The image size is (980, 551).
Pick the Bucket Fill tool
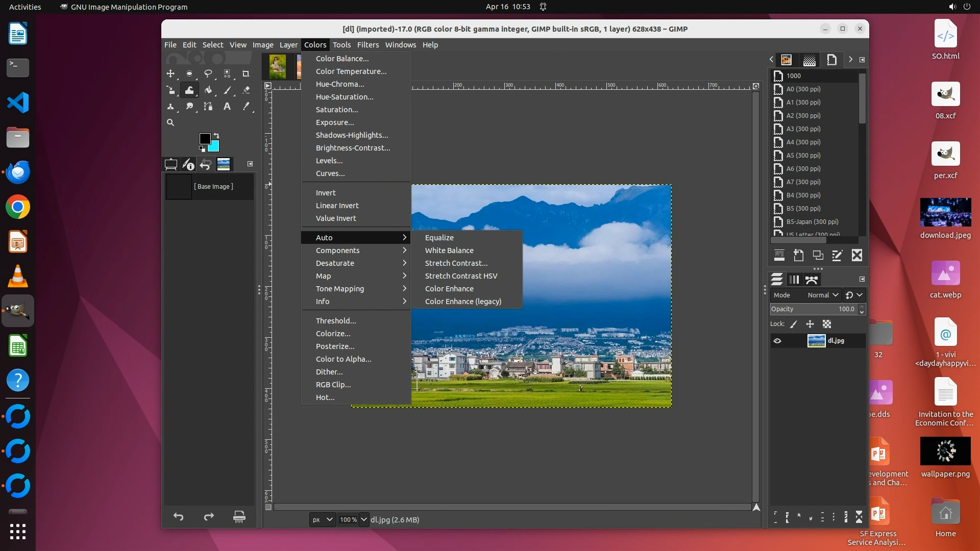(208, 90)
